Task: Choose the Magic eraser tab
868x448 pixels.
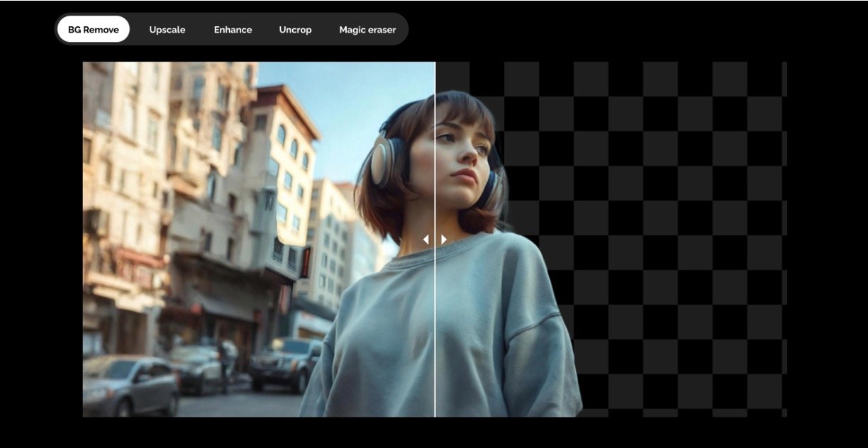Action: click(367, 30)
